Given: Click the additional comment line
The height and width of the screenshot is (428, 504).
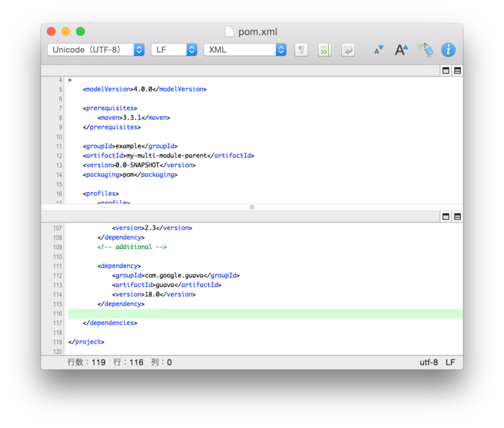Looking at the screenshot, I should pos(132,247).
